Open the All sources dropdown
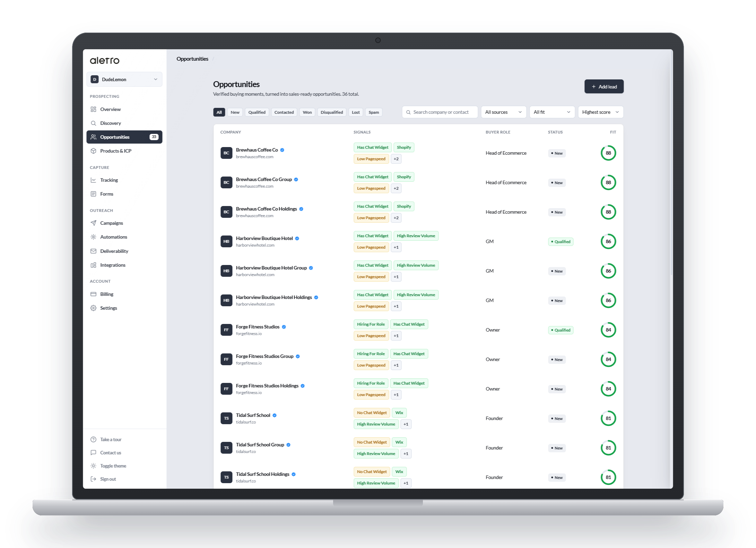756x548 pixels. [x=503, y=112]
